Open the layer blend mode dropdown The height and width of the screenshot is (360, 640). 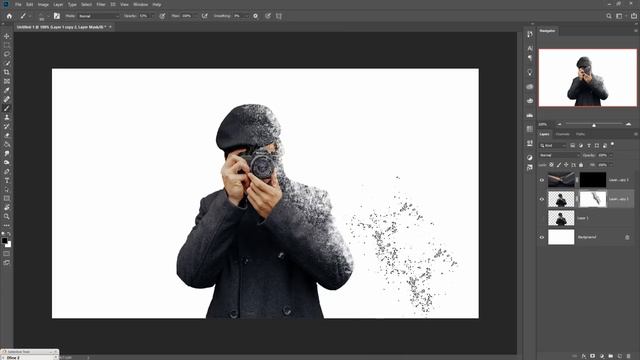[560, 155]
